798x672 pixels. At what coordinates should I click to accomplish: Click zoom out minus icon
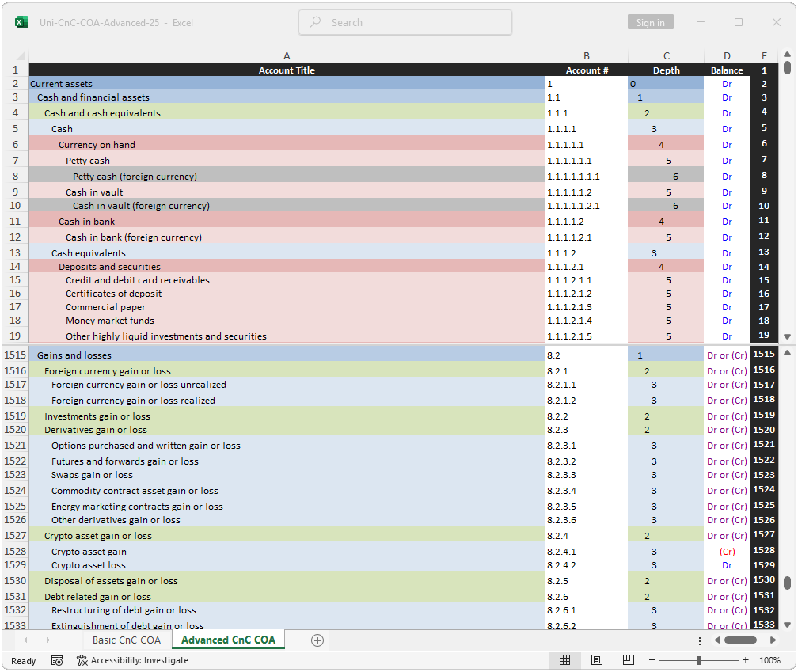click(x=652, y=660)
